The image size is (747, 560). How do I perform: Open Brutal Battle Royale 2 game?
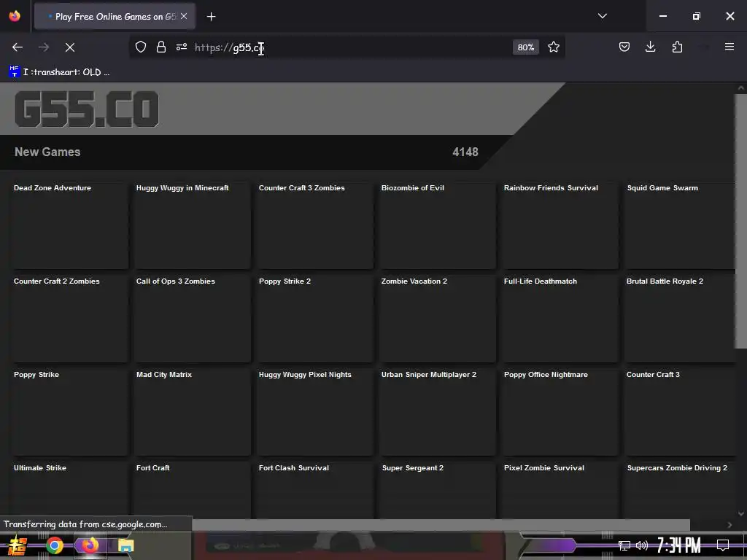(x=681, y=319)
